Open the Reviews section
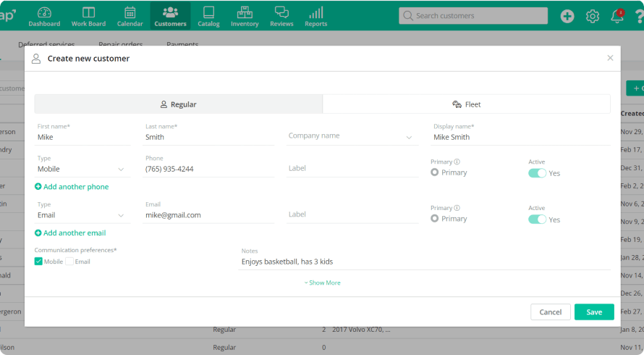Image resolution: width=644 pixels, height=355 pixels. 281,16
